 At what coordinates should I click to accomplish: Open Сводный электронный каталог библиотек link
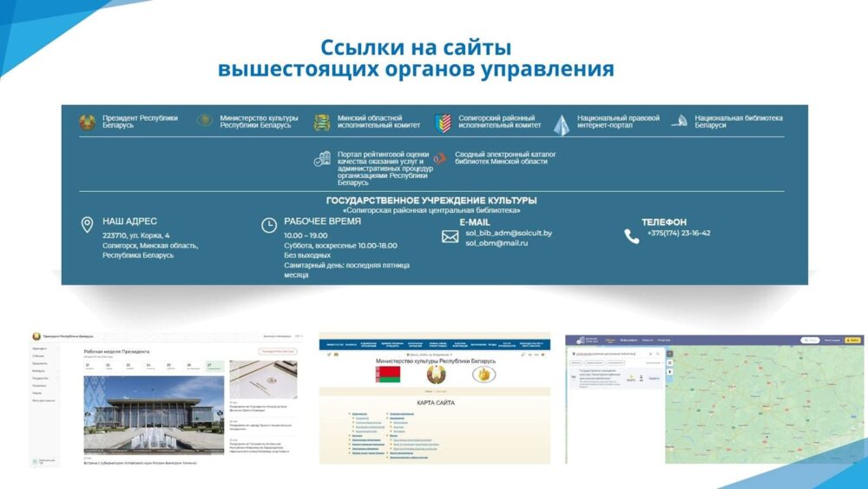click(505, 158)
